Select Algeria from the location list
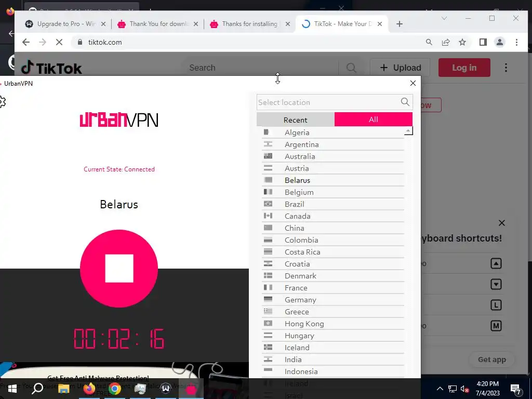Viewport: 532px width, 399px height. (x=333, y=132)
